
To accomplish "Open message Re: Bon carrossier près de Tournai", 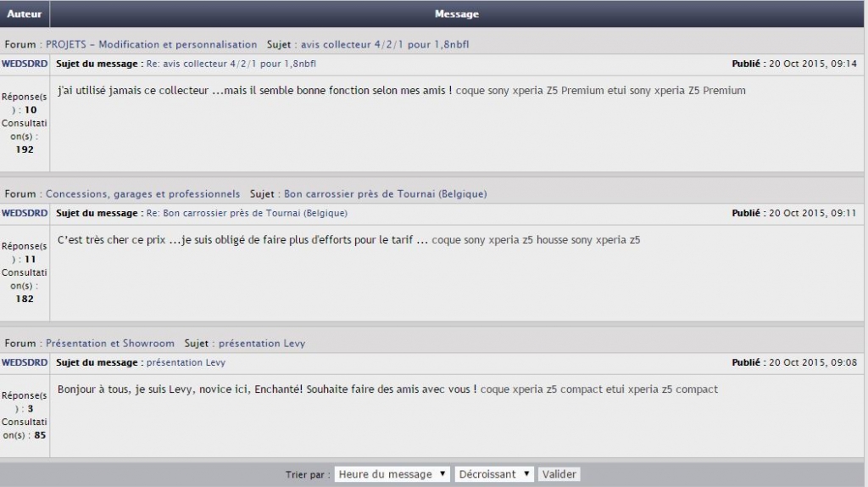I will [247, 213].
